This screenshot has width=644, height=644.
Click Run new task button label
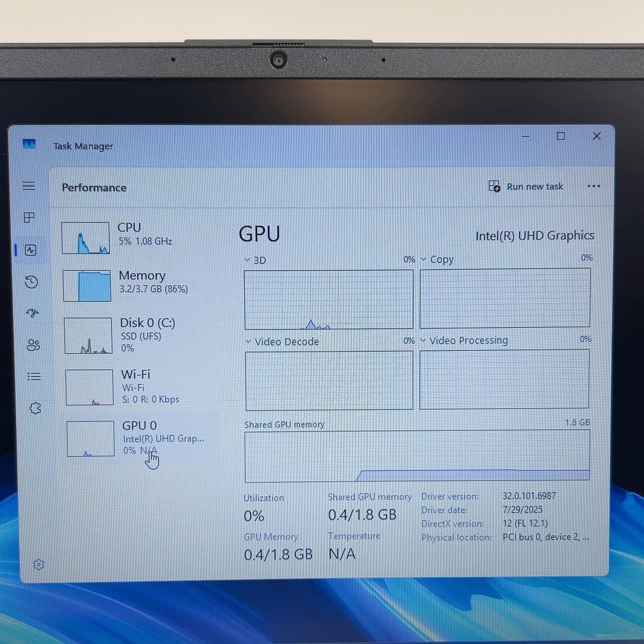(535, 187)
